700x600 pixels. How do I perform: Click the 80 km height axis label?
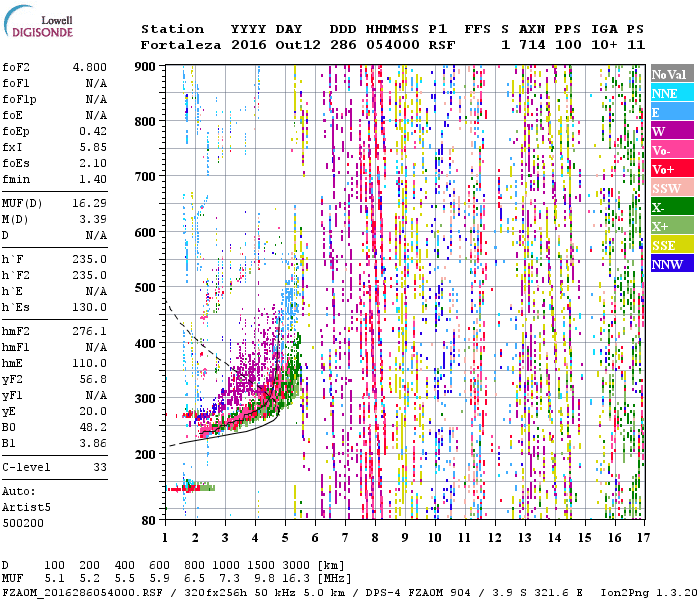149,521
